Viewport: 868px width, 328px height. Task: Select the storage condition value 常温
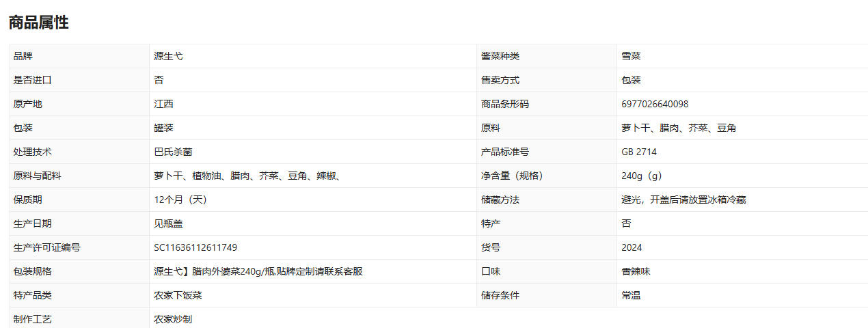click(631, 296)
